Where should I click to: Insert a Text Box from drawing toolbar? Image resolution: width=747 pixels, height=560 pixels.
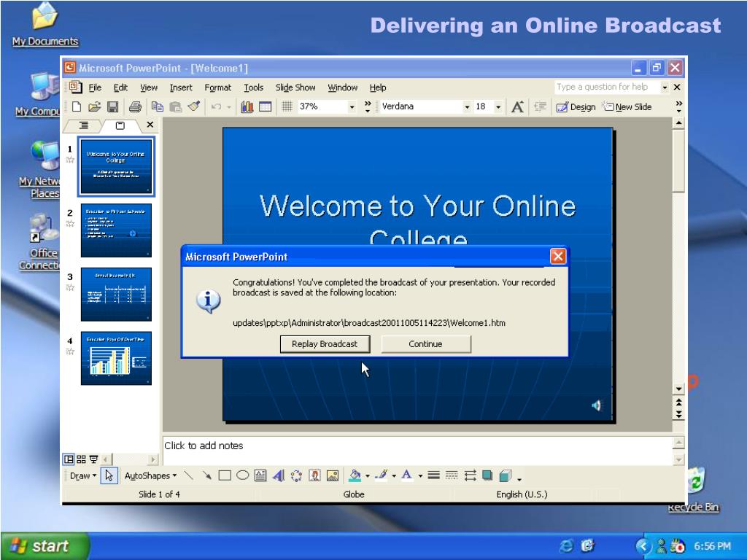[x=260, y=475]
